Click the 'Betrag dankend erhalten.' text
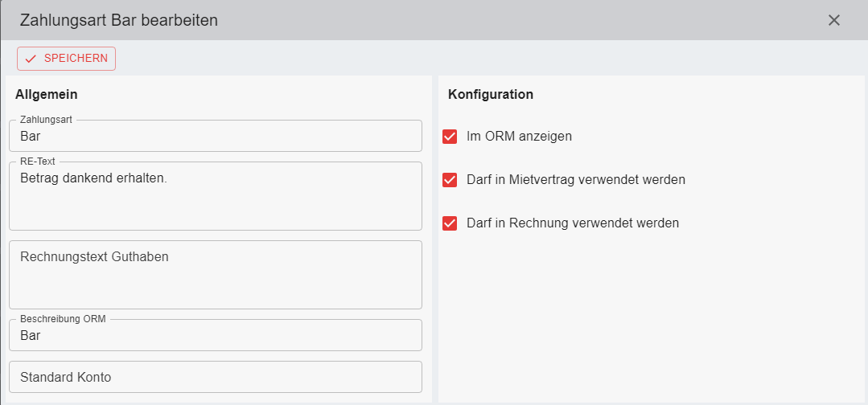868x405 pixels. click(93, 178)
